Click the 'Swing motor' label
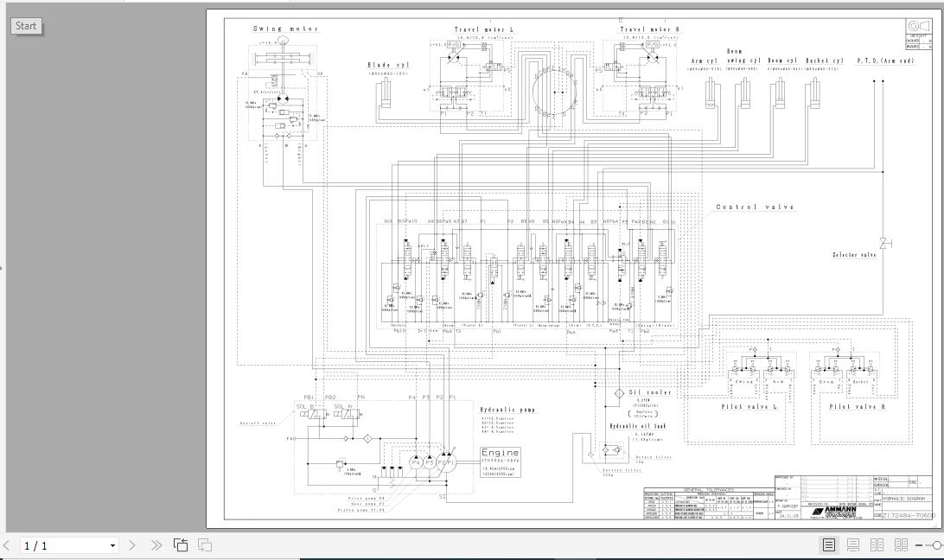Viewport: 944px width, 560px height. [285, 29]
